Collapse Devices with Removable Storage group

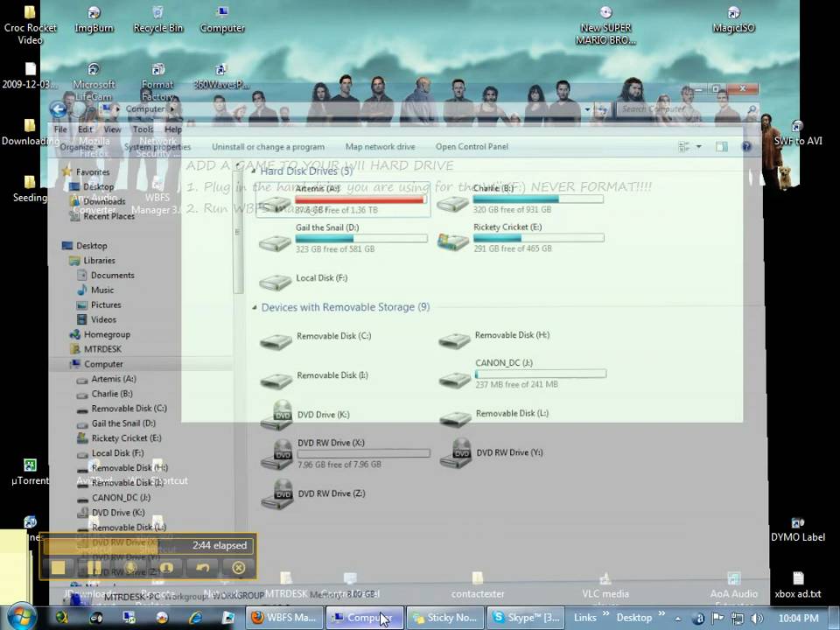[255, 307]
